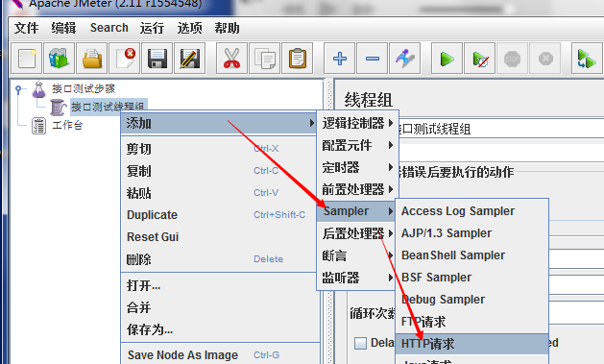The height and width of the screenshot is (364, 604).
Task: Expand the 逻辑控制器 submenu
Action: click(x=357, y=123)
